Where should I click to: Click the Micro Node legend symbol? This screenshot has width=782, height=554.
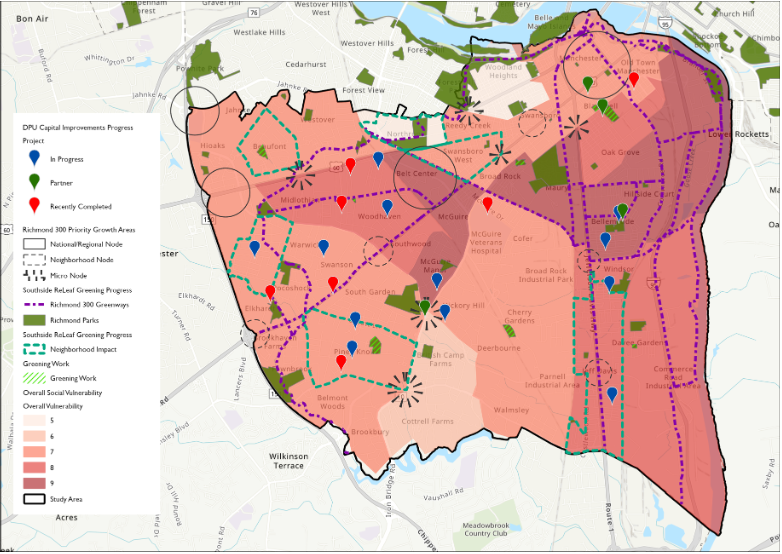34,275
